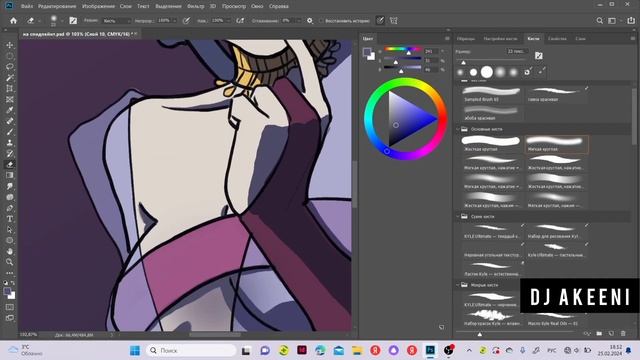Switch to the Properties tab
Viewport: 640px width, 360px height.
pos(557,39)
